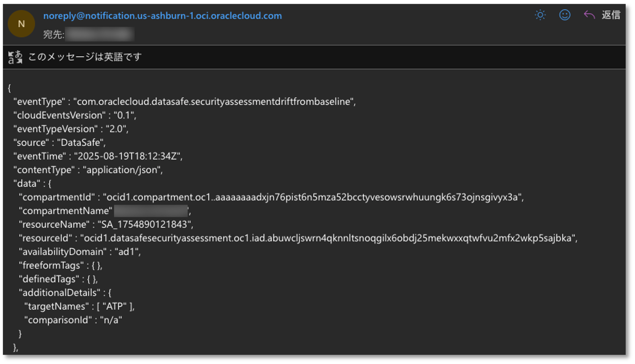This screenshot has height=364, width=635.
Task: Click the 宛先 recipient label
Action: [53, 34]
